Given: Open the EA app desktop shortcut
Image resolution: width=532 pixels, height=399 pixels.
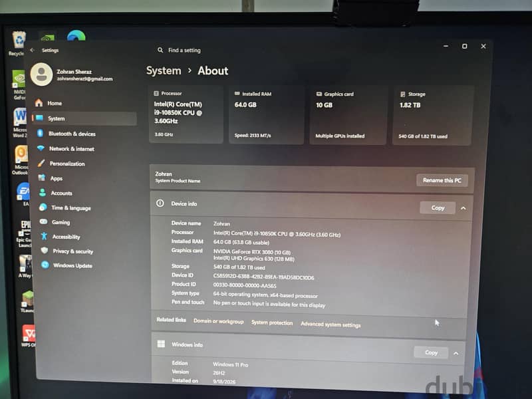Looking at the screenshot, I should pyautogui.click(x=24, y=194).
